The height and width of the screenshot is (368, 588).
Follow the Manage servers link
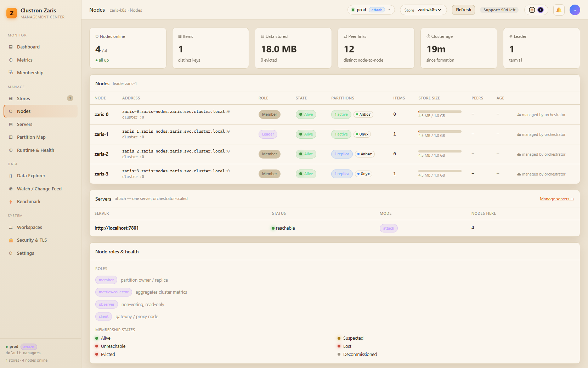557,199
